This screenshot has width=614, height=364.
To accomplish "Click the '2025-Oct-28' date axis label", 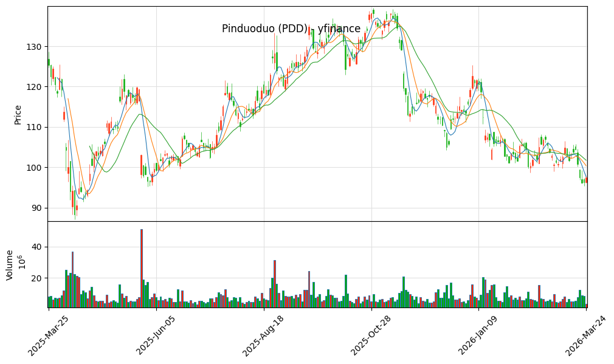I will (371, 335).
